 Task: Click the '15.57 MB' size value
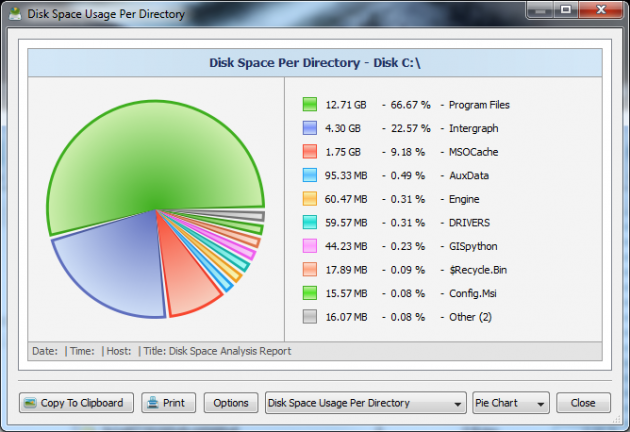pyautogui.click(x=346, y=293)
